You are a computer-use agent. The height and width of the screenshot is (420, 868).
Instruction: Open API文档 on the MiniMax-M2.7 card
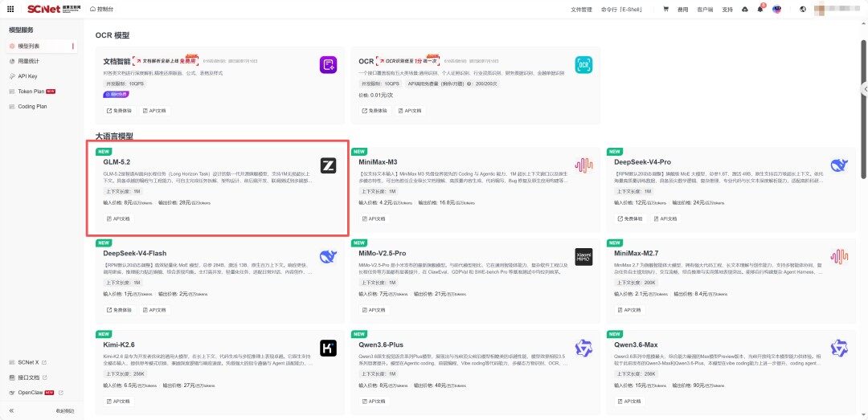point(631,310)
